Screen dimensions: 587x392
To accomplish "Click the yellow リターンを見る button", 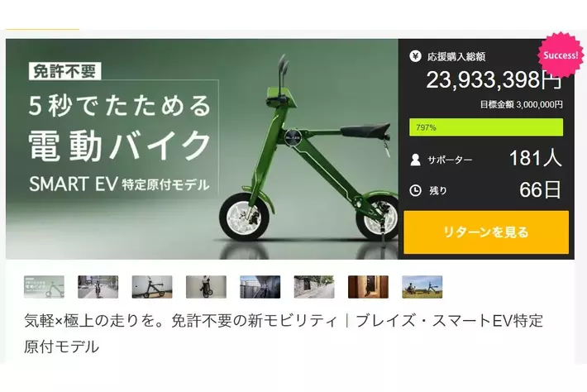I will tap(486, 232).
